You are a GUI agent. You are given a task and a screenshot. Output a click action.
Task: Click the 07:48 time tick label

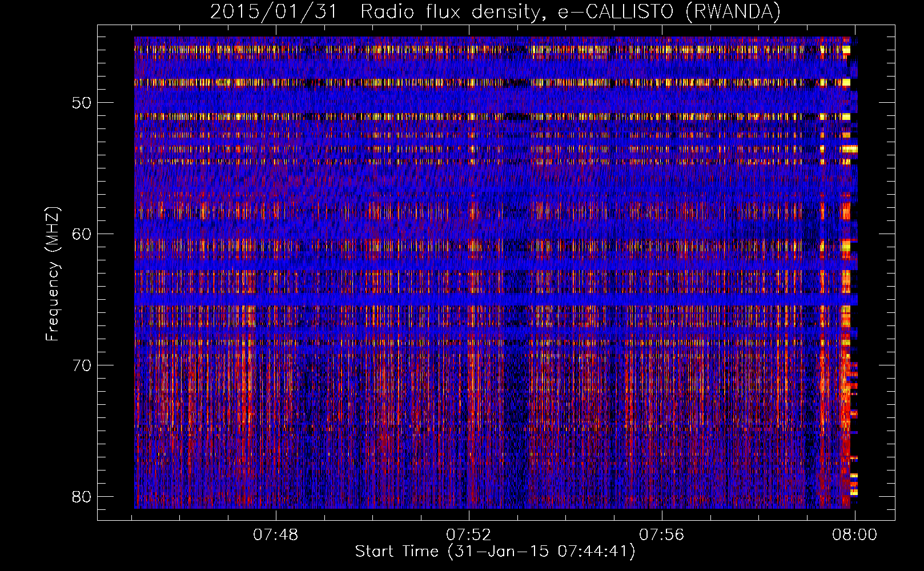point(276,535)
